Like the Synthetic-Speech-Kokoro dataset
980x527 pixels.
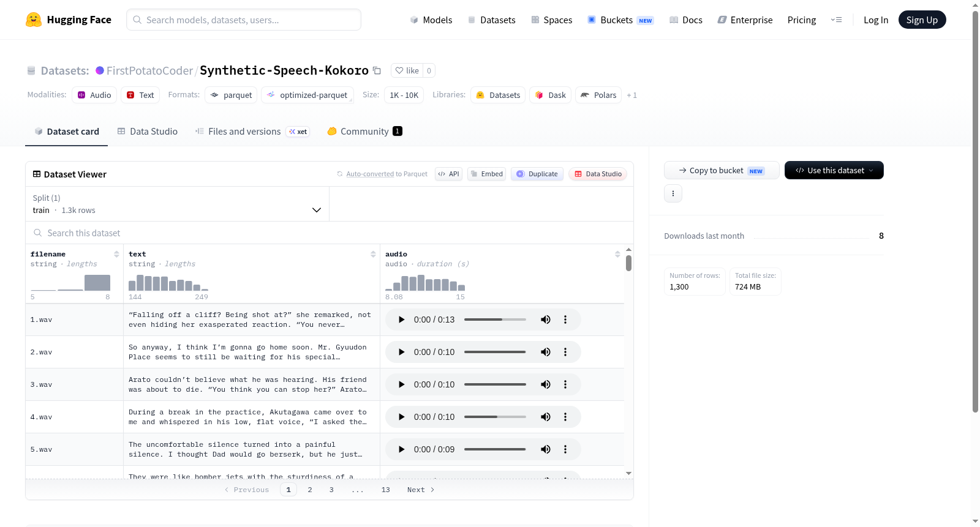(x=407, y=70)
